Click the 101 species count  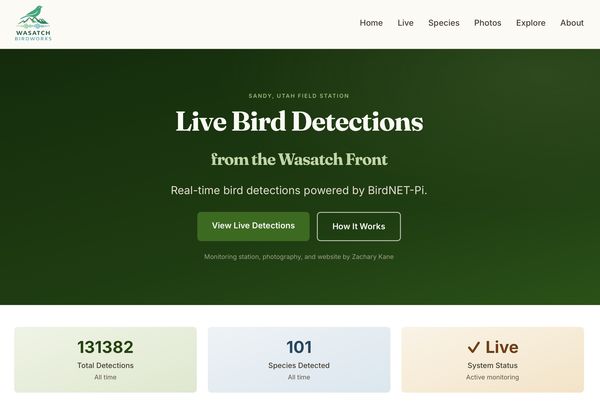click(x=299, y=347)
